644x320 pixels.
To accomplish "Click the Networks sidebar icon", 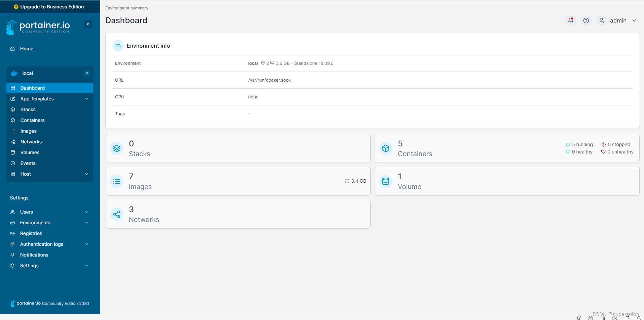I will 12,141.
